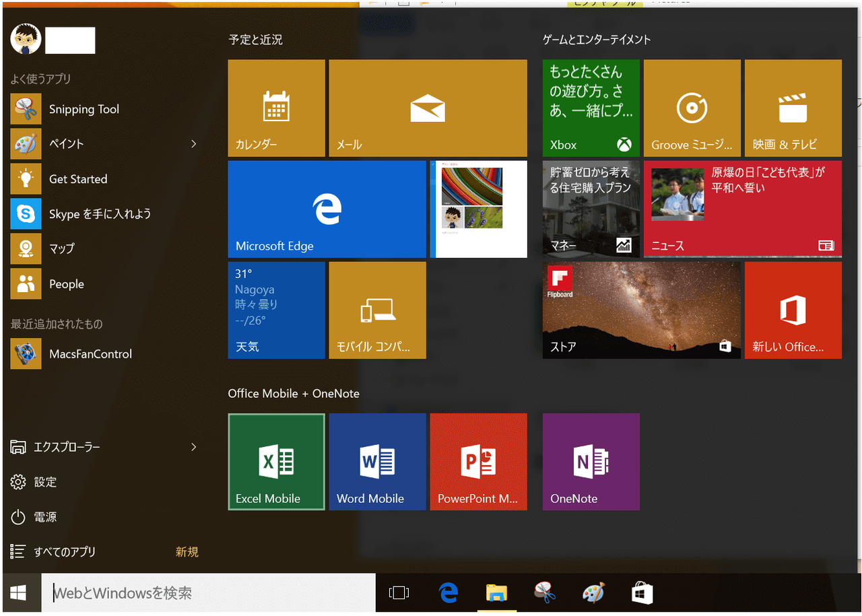
Task: Open the PowerPoint Mobile tile
Action: 478,462
